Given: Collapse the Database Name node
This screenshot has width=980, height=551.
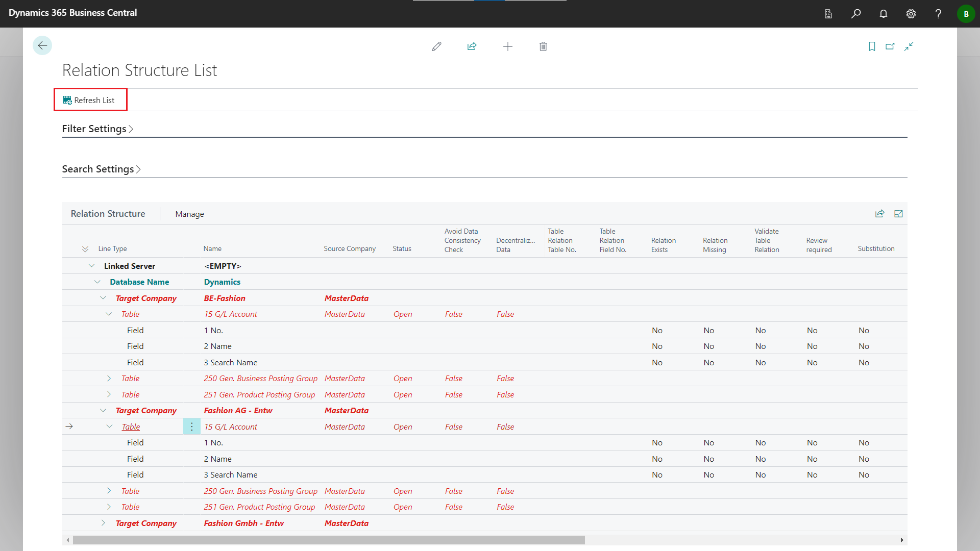Looking at the screenshot, I should tap(97, 282).
